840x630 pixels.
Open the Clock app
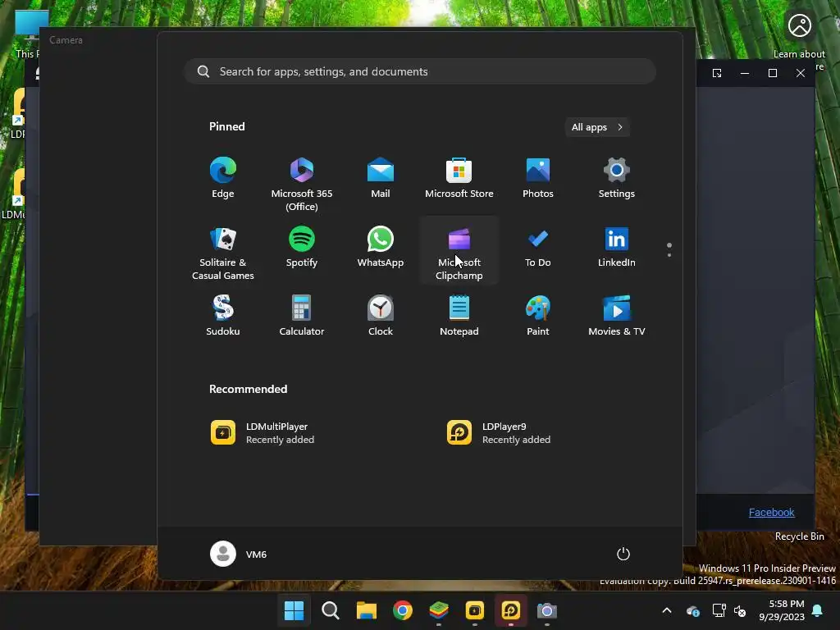click(x=381, y=316)
